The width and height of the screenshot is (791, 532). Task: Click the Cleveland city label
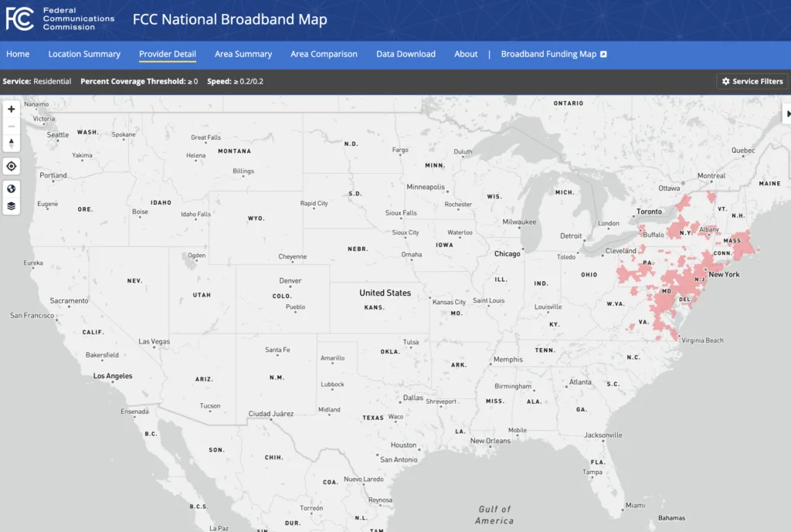pos(620,251)
